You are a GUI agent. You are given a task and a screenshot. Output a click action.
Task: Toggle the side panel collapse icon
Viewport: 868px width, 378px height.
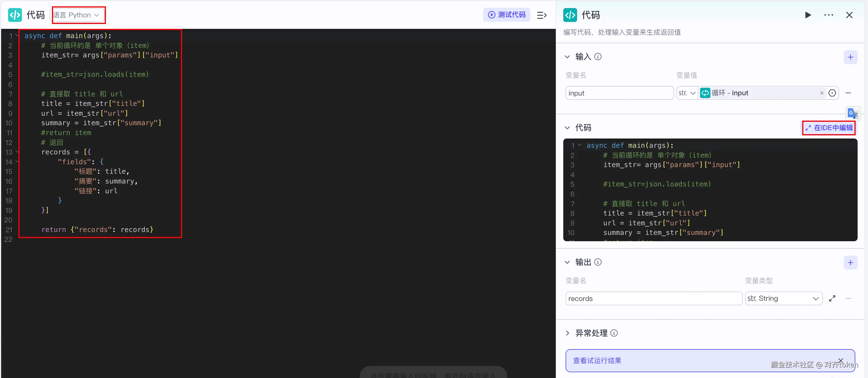click(542, 15)
